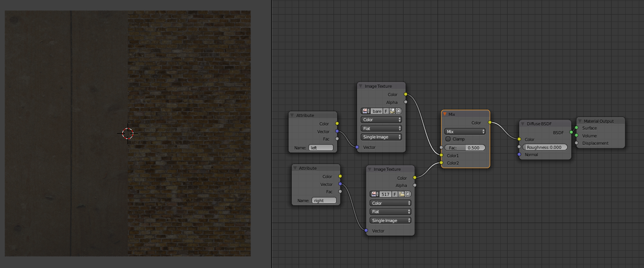Image resolution: width=644 pixels, height=268 pixels.
Task: Click Vector input socket of '517' Image Texture
Action: pyautogui.click(x=366, y=230)
